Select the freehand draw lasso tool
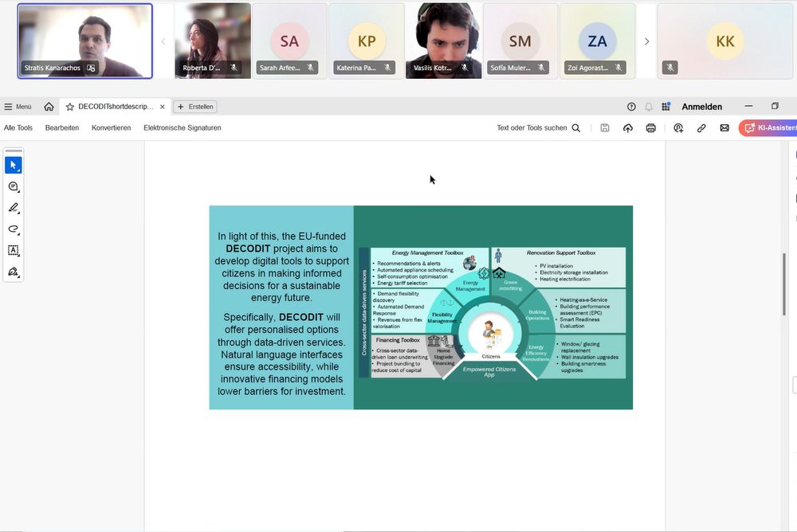This screenshot has width=797, height=532. click(14, 229)
